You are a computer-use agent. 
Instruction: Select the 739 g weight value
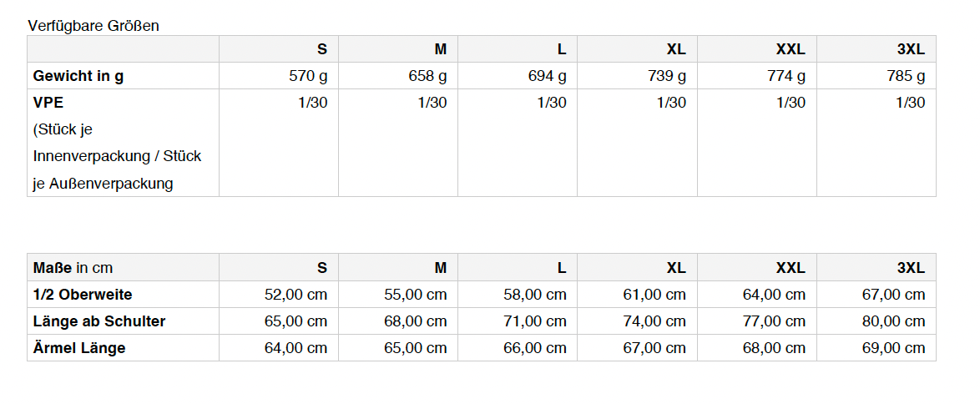[x=666, y=76]
